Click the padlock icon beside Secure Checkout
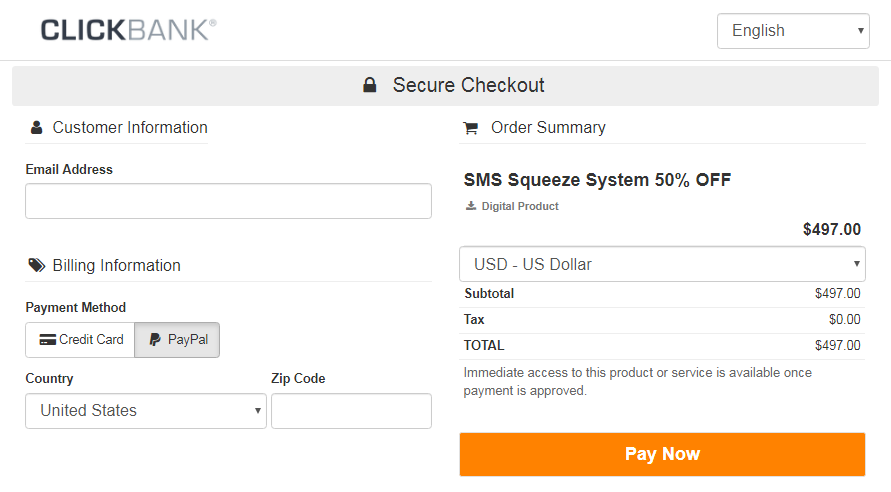 tap(370, 86)
